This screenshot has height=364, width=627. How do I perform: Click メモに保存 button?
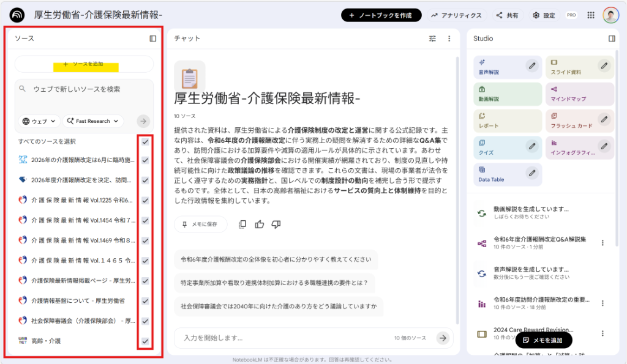pyautogui.click(x=200, y=225)
